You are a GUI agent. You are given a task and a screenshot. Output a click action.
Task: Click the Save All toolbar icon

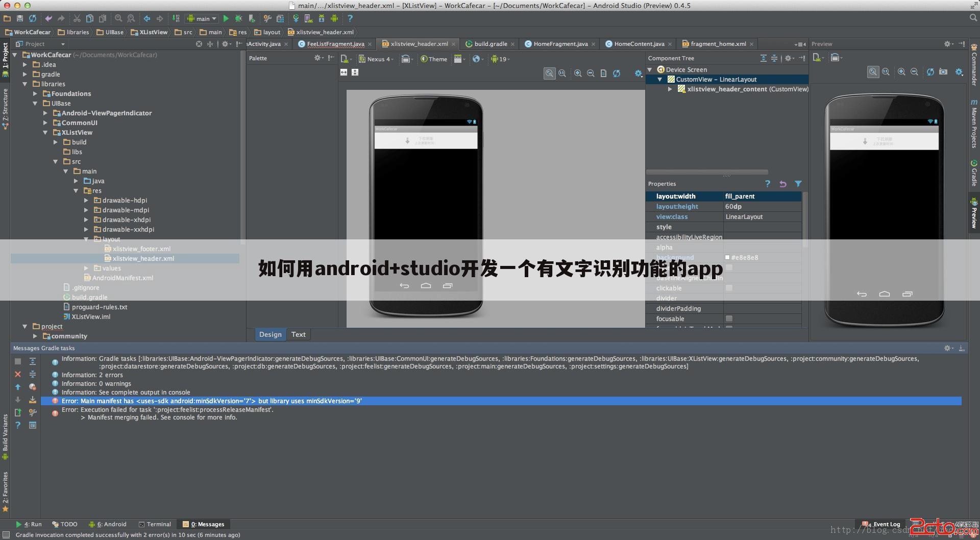click(x=20, y=18)
